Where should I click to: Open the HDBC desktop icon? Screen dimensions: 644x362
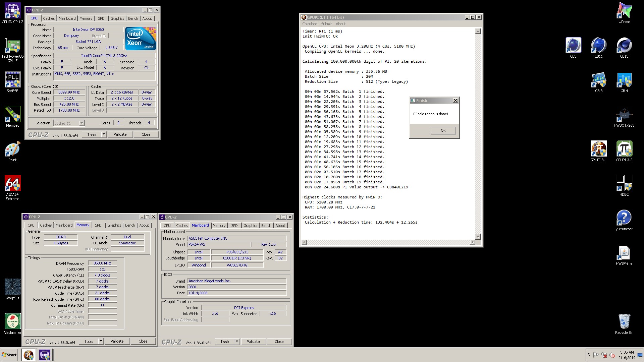(624, 186)
